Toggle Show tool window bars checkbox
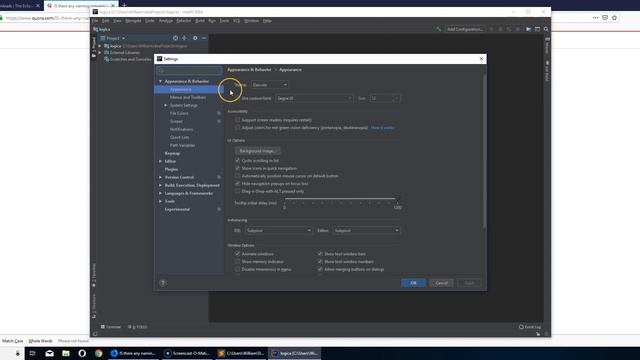This screenshot has width=640, height=360. click(x=320, y=254)
